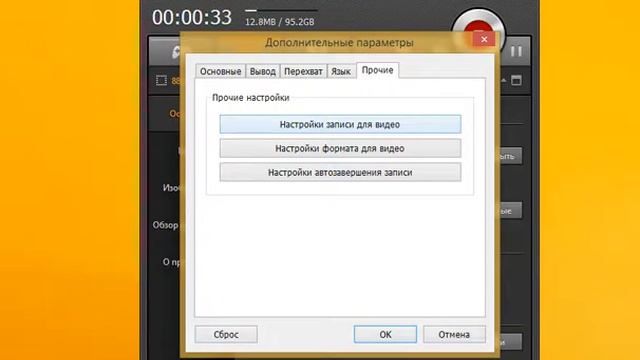Select the Перехват tab
This screenshot has width=640, height=360.
[x=303, y=71]
